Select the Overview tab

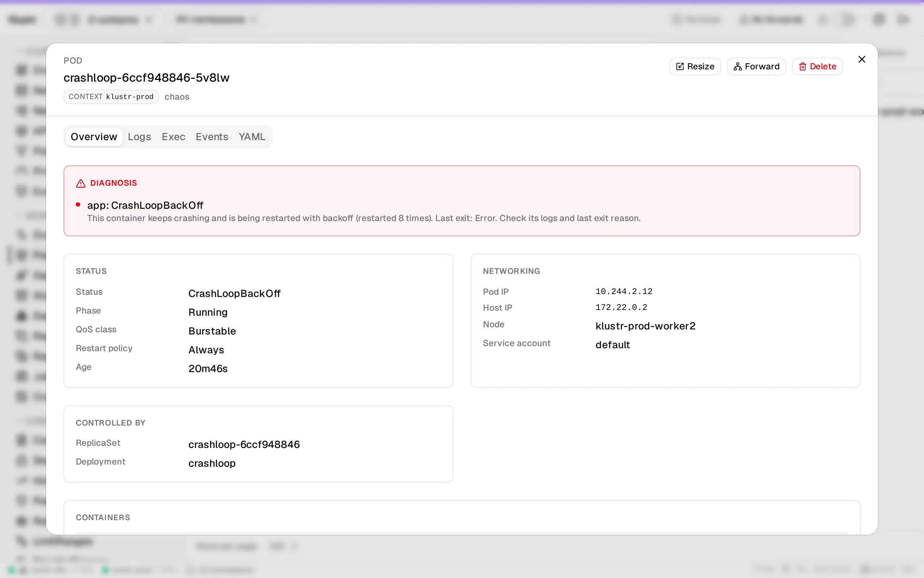coord(94,137)
